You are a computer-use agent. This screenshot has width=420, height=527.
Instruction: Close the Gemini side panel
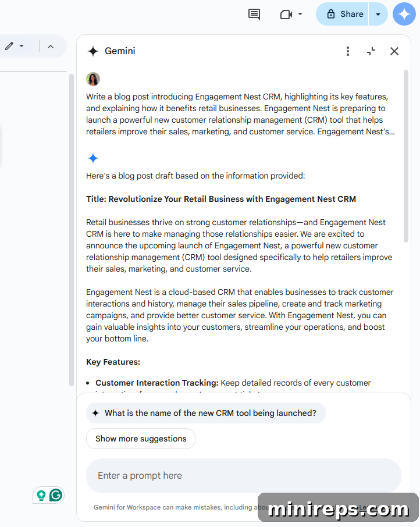click(x=394, y=51)
